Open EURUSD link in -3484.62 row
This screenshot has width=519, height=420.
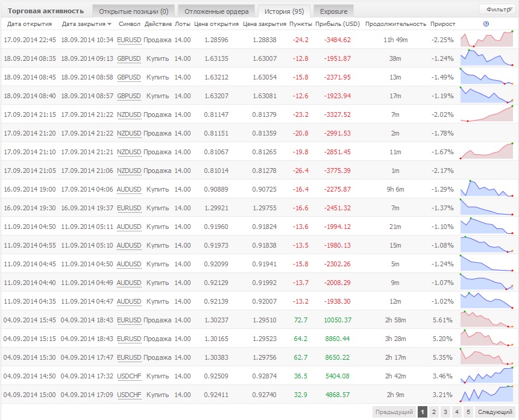click(129, 40)
